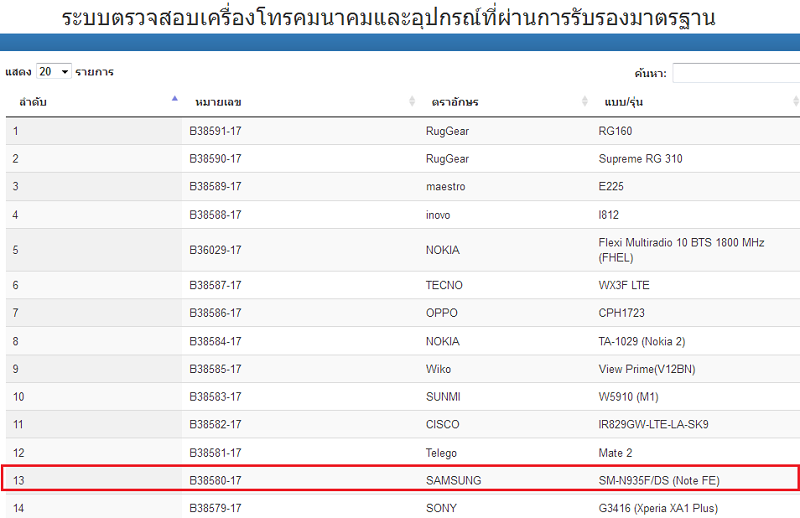Click model Supreme RG 310

640,159
